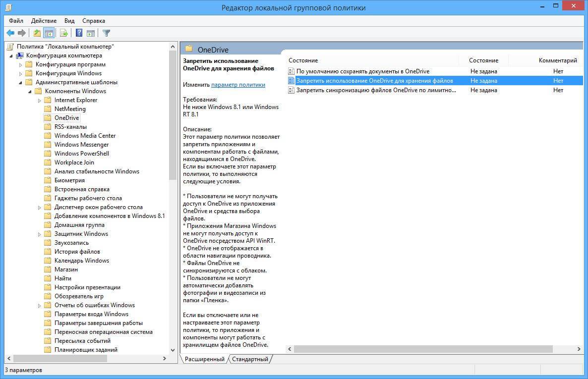This screenshot has height=379, width=588.
Task: Select 'По умолчанию сохранять документы в OneDrive'
Action: (x=362, y=71)
